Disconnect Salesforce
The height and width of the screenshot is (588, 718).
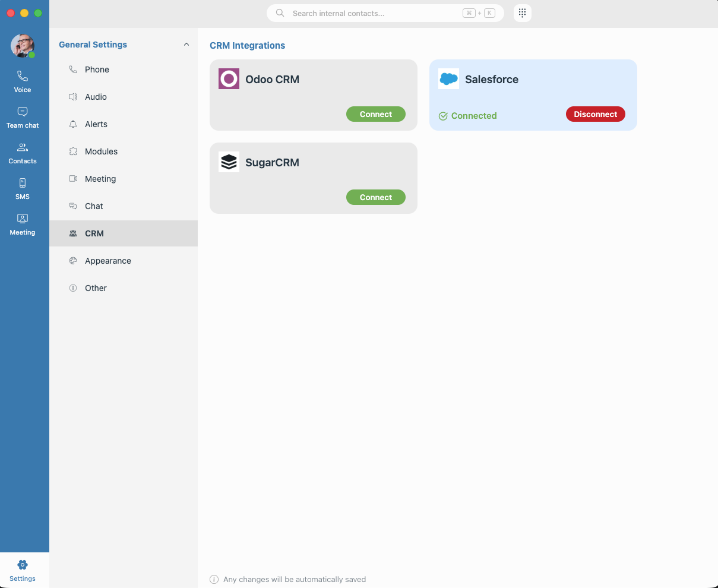tap(595, 115)
